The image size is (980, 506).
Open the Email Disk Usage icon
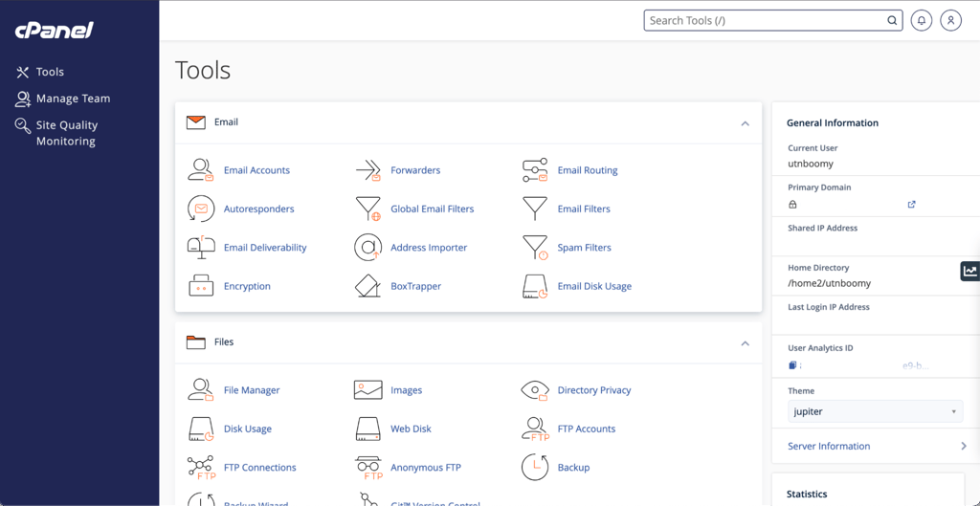click(535, 286)
